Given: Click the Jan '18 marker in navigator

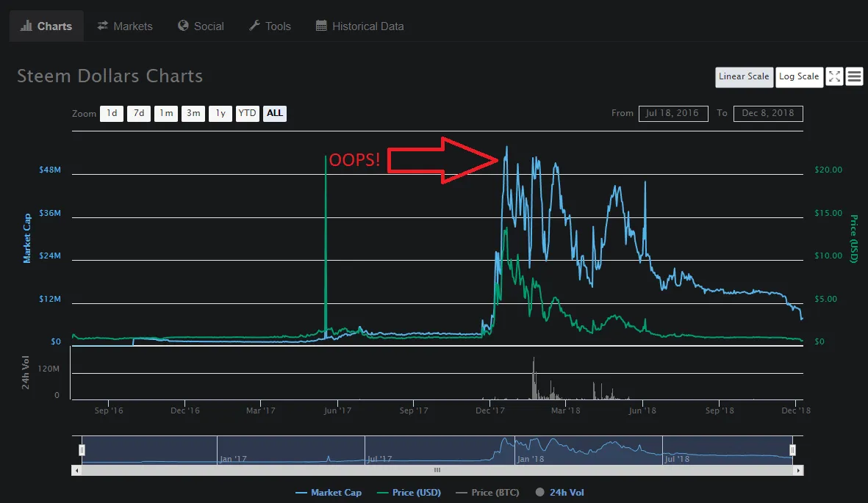Looking at the screenshot, I should click(x=531, y=459).
